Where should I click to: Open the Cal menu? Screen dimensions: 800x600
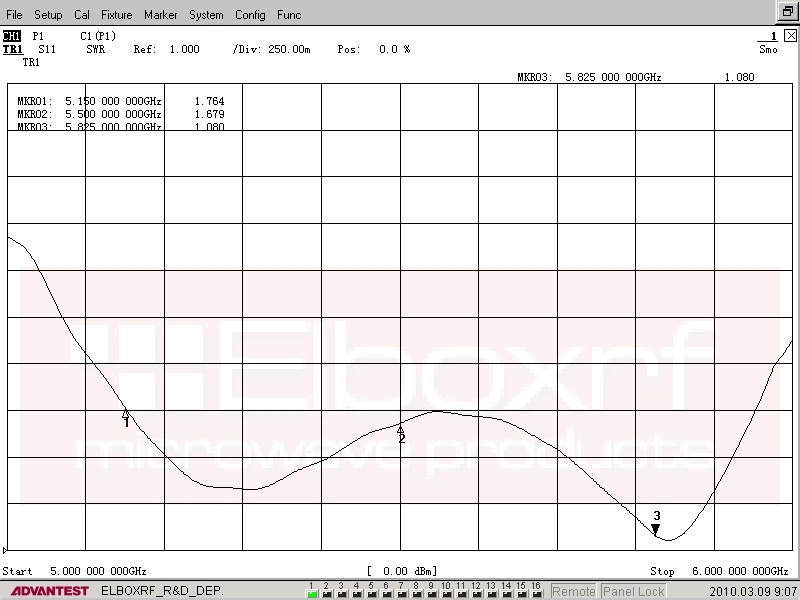coord(81,15)
